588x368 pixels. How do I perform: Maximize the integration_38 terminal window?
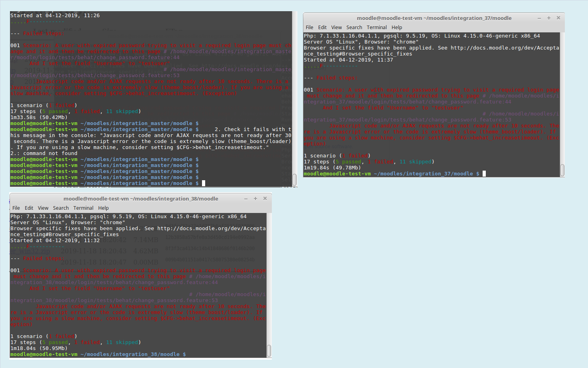[x=255, y=199]
